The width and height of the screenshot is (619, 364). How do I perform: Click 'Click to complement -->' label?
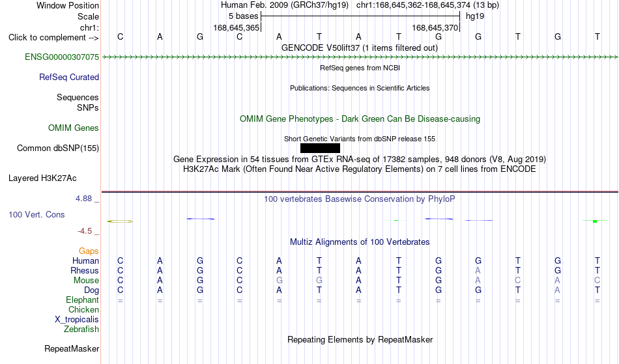pos(53,38)
